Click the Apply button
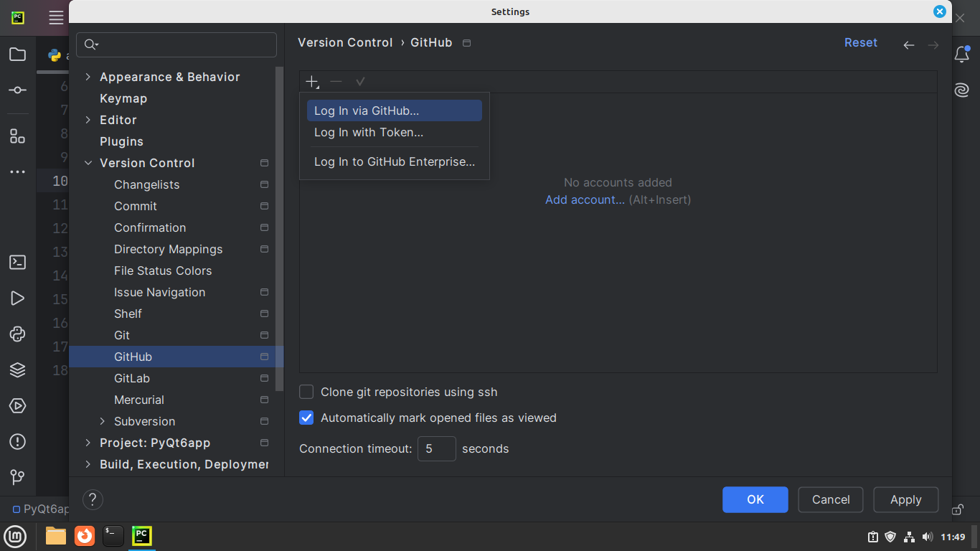 coord(906,499)
